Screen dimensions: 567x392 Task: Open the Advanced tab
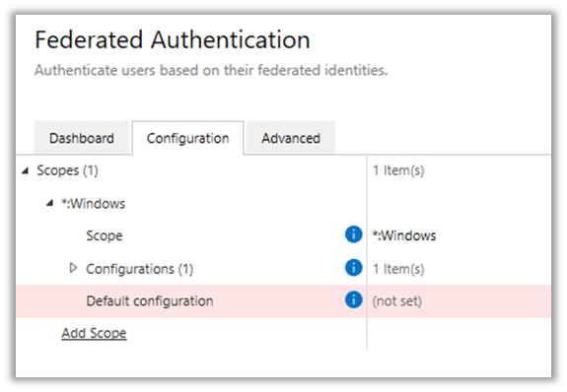(x=291, y=138)
